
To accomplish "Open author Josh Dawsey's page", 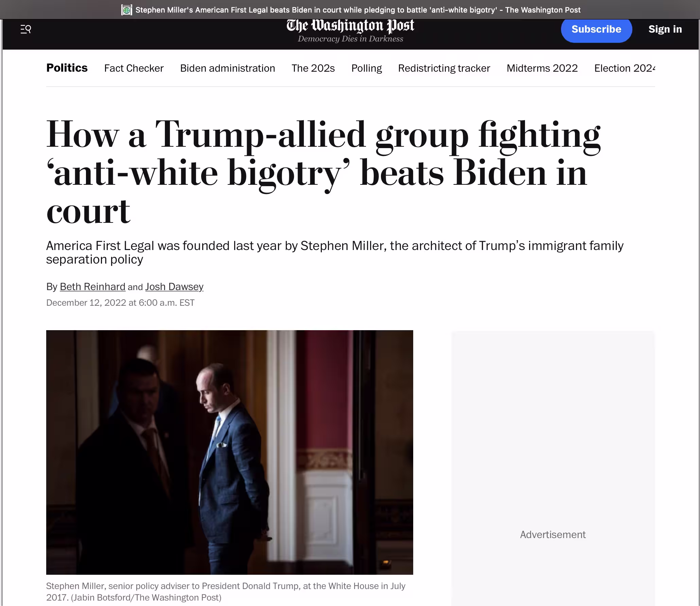I will 174,287.
